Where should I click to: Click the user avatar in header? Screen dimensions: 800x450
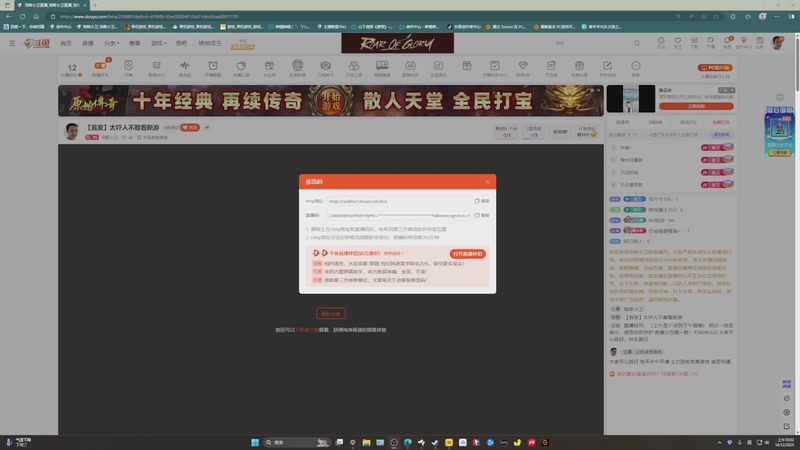click(778, 43)
